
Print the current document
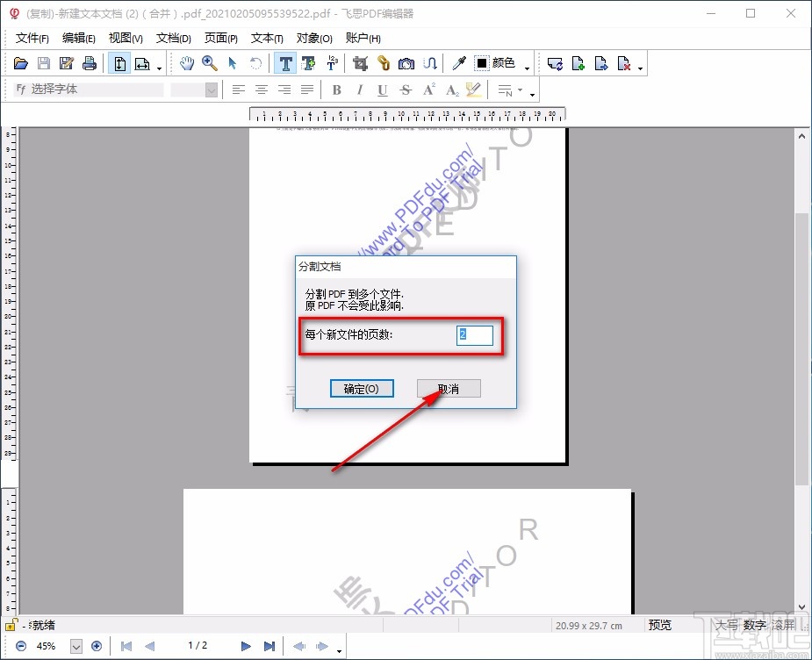point(89,62)
